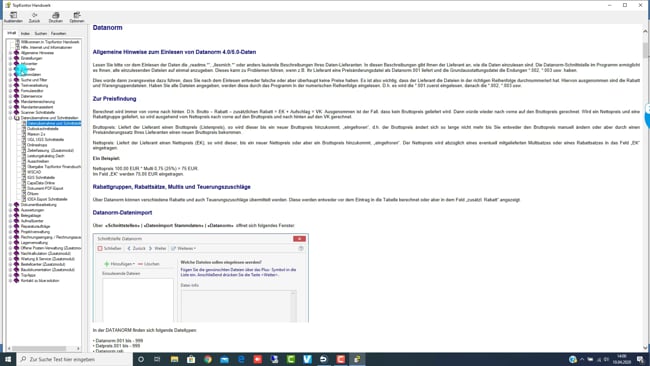Switch to the Inhalt tab
Screen dimensions: 650x366
point(12,33)
